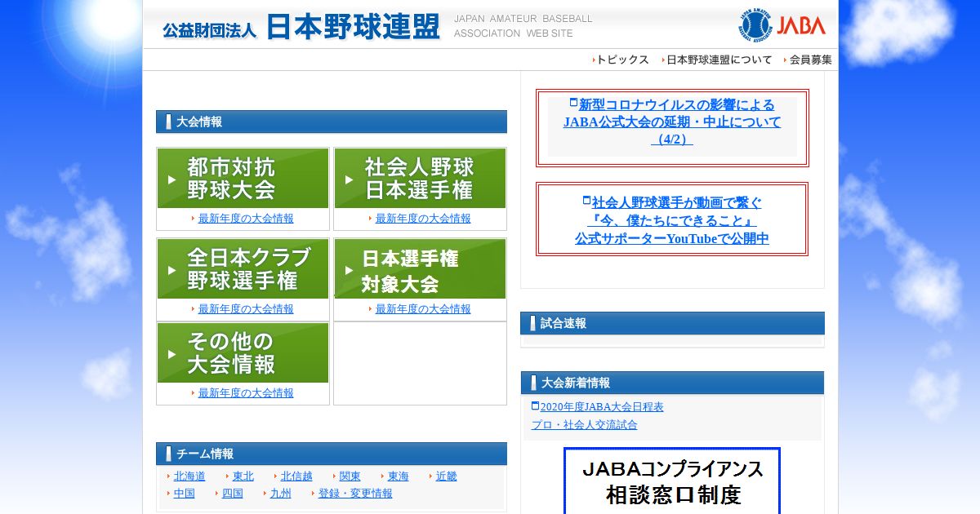Open the 社会人野球選手が動画で繋ぐ YouTube link
The image size is (980, 514).
tap(672, 220)
